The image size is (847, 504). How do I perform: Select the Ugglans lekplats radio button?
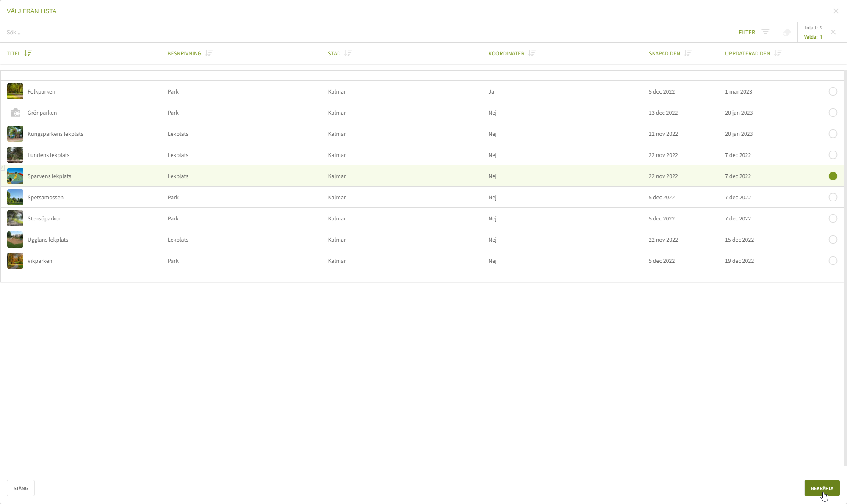point(833,240)
